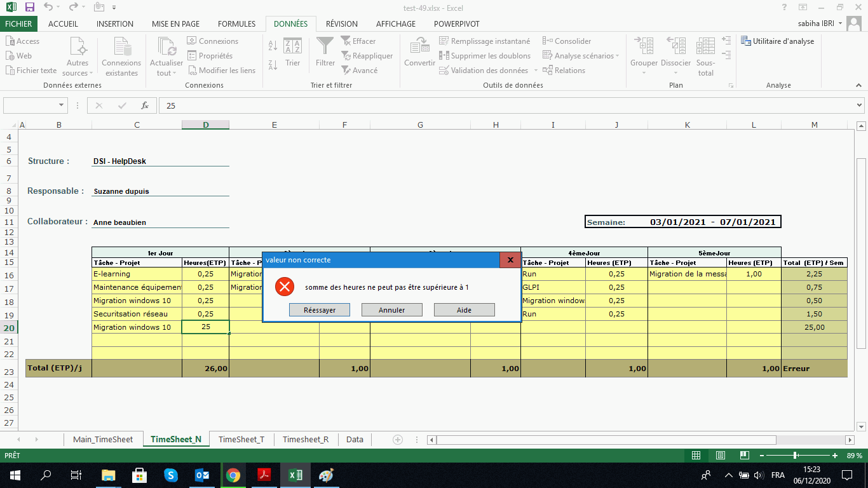The height and width of the screenshot is (488, 868).
Task: Expand the Analyse scénarios dropdown
Action: [x=617, y=56]
